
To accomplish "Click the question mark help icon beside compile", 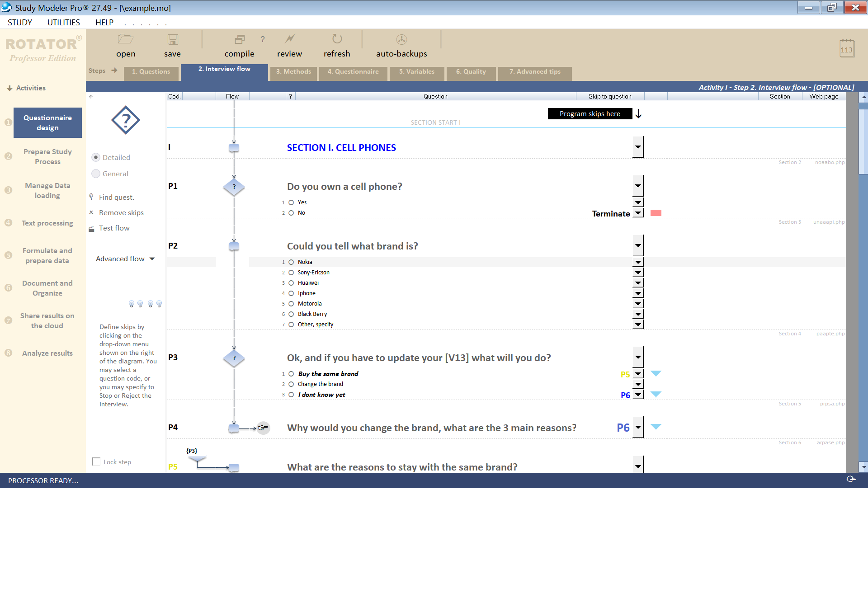I will (263, 39).
